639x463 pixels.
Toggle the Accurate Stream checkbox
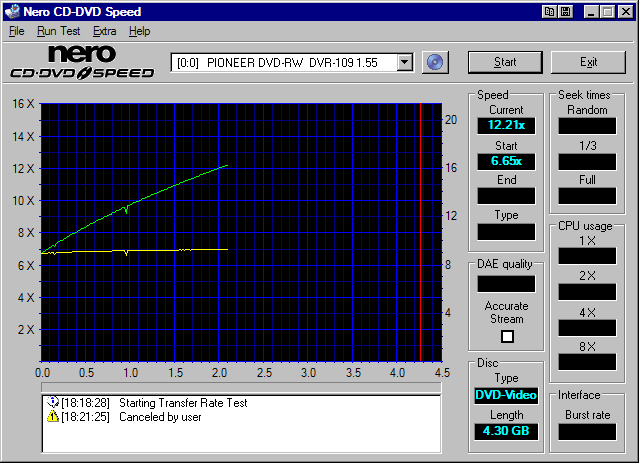(506, 336)
